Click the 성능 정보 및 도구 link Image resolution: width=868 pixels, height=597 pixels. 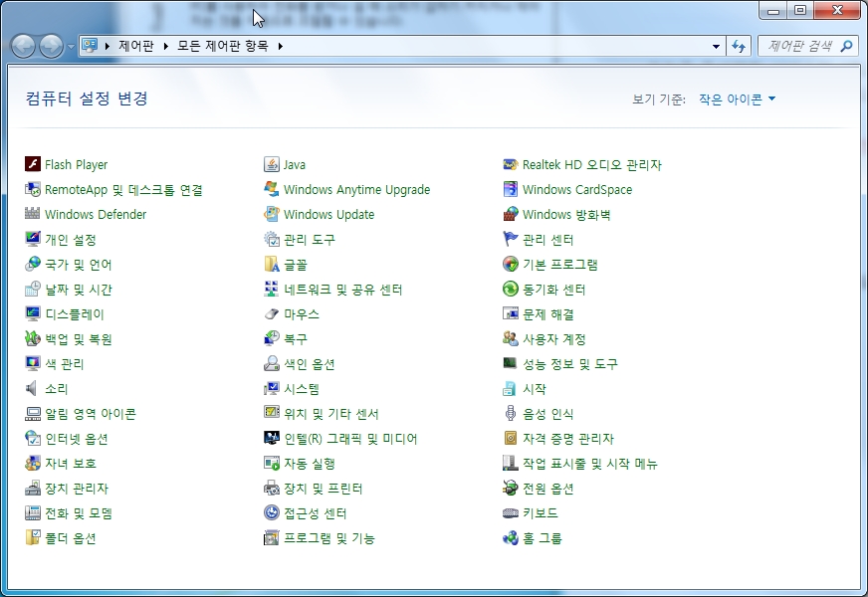click(570, 364)
